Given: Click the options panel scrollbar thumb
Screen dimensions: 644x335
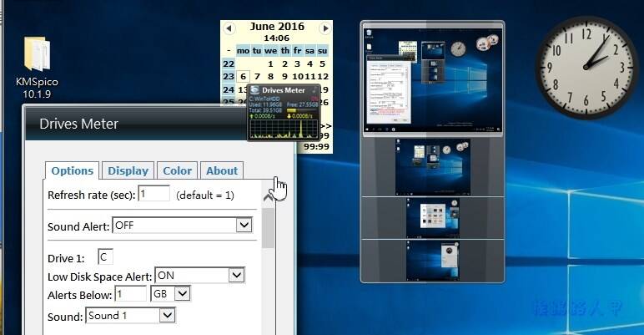Looking at the screenshot, I should tap(269, 228).
